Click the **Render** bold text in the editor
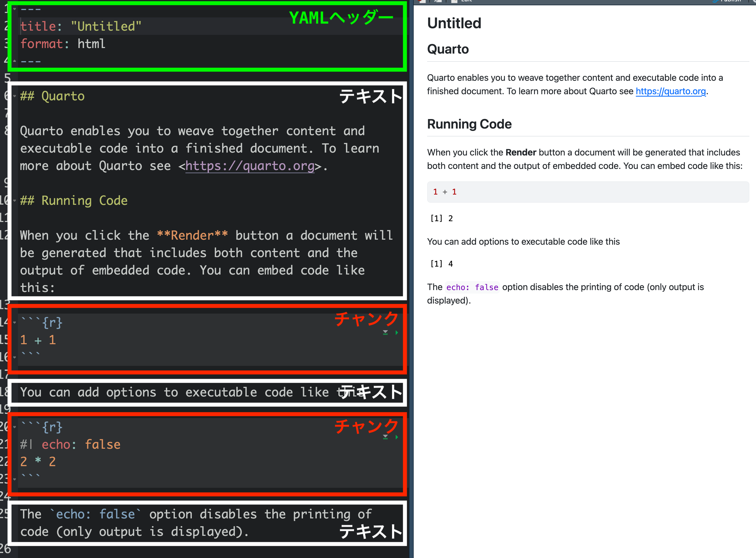756x558 pixels. pyautogui.click(x=192, y=235)
